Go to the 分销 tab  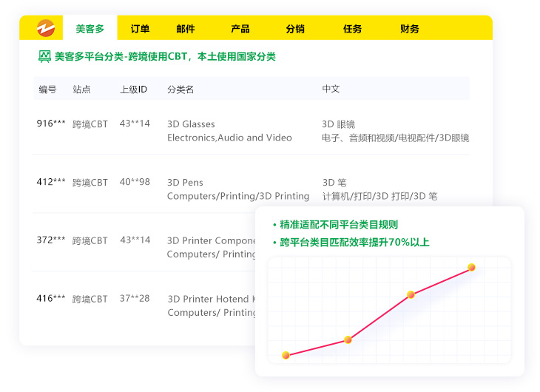pos(295,29)
